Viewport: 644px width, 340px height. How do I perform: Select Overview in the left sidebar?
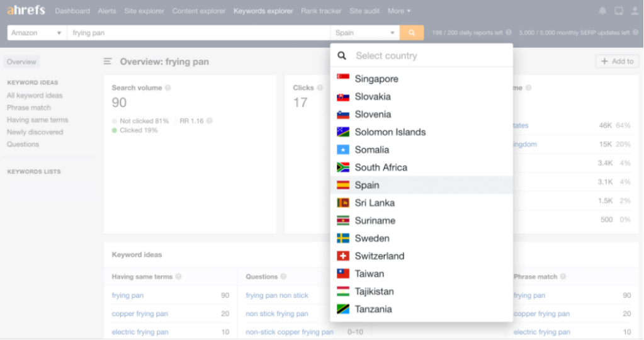21,62
